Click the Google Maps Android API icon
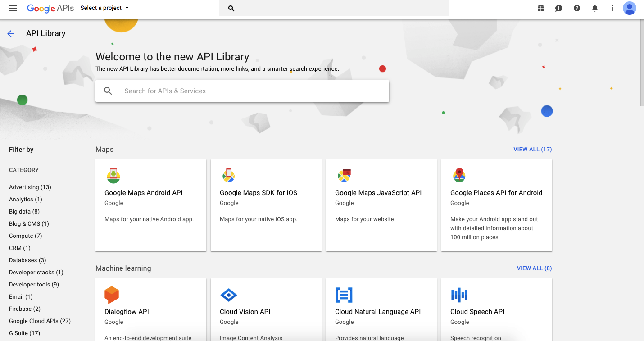The height and width of the screenshot is (341, 644). 113,176
